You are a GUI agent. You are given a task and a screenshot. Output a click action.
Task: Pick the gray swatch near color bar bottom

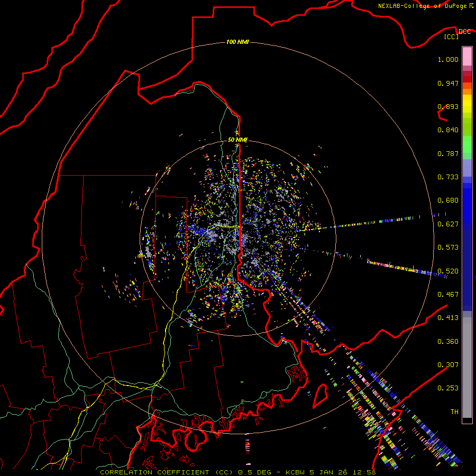pyautogui.click(x=467, y=370)
